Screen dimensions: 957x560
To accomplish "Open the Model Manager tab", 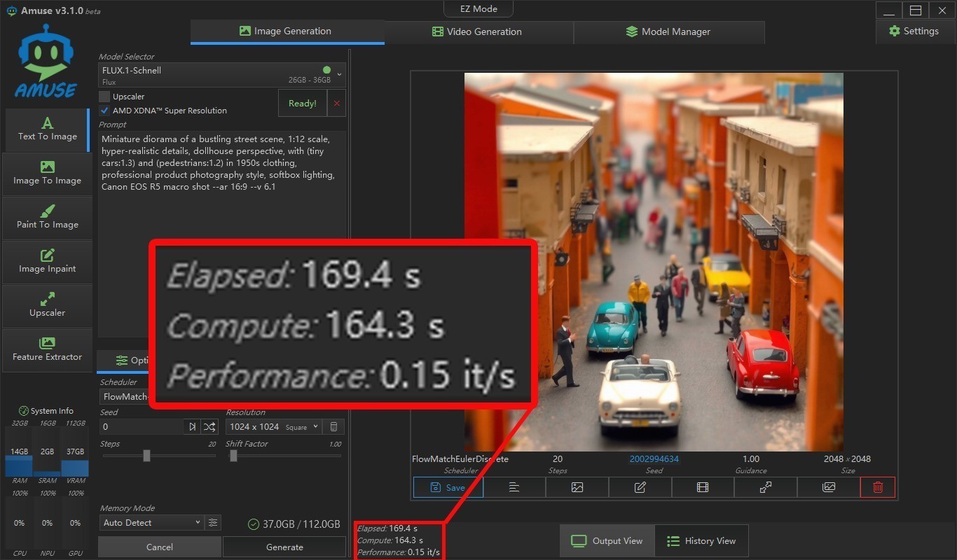I will coord(668,31).
